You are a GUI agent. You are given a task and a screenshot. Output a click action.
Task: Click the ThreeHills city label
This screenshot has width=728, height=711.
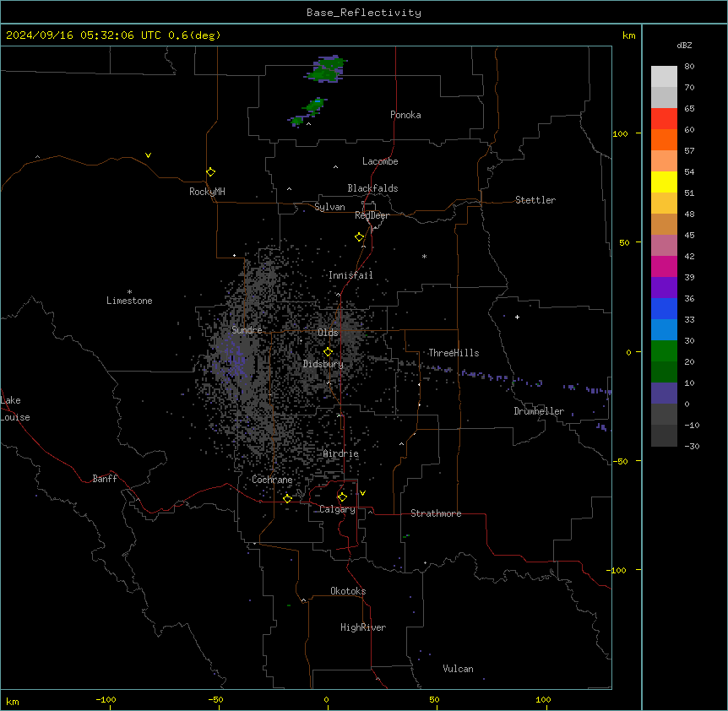[454, 353]
